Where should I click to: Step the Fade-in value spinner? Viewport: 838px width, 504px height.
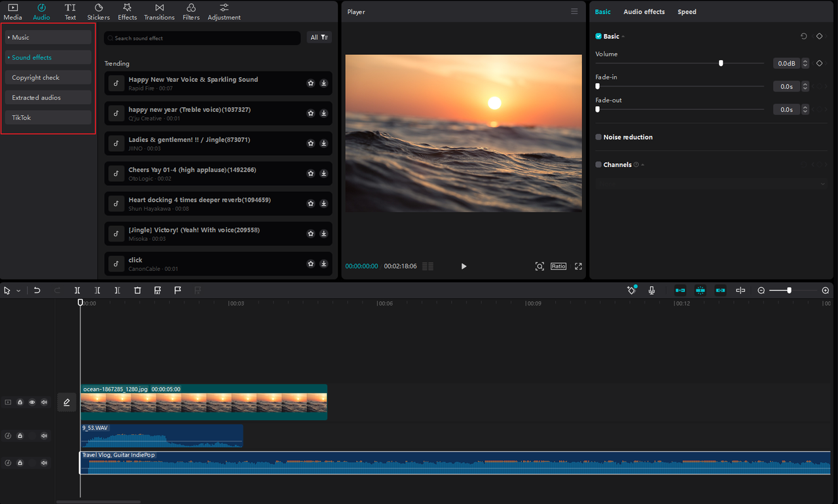pyautogui.click(x=805, y=86)
